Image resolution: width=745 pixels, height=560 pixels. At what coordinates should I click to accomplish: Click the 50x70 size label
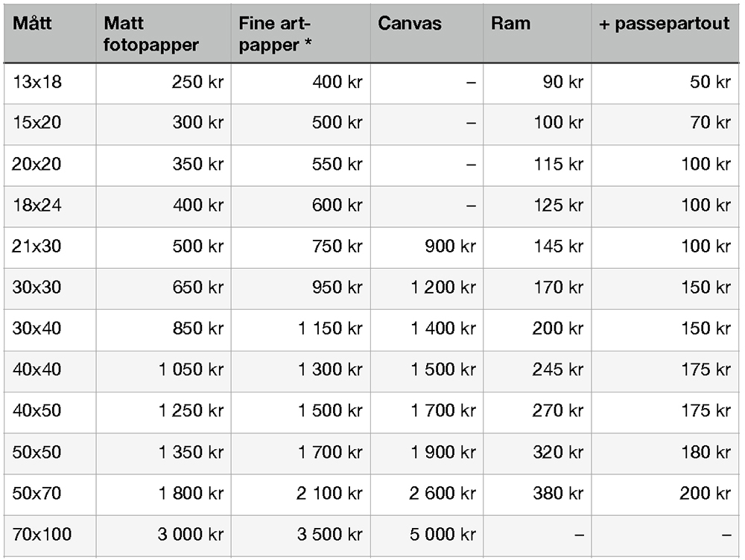pos(37,494)
